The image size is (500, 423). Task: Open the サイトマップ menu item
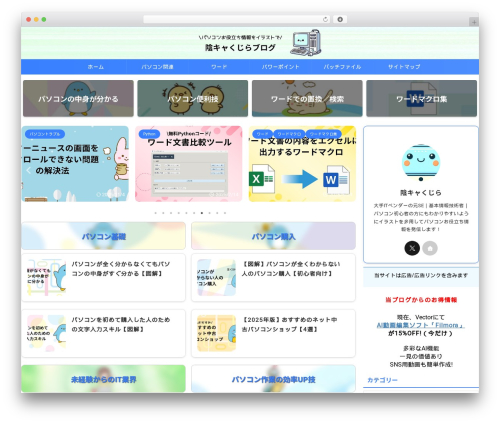pyautogui.click(x=404, y=67)
